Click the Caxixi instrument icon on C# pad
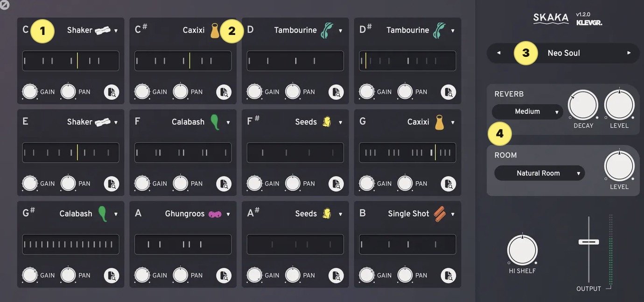This screenshot has height=302, width=644. pos(215,30)
